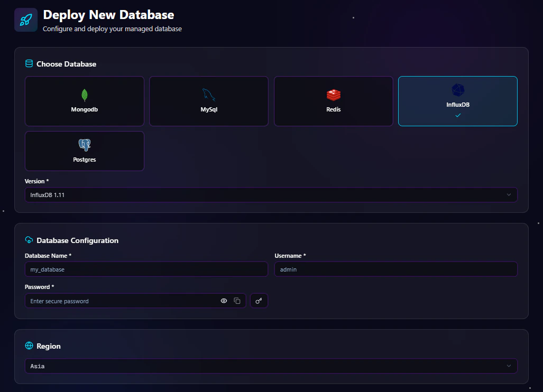Click the checkmark on the InfluxDB card
543x392 pixels.
pyautogui.click(x=458, y=115)
